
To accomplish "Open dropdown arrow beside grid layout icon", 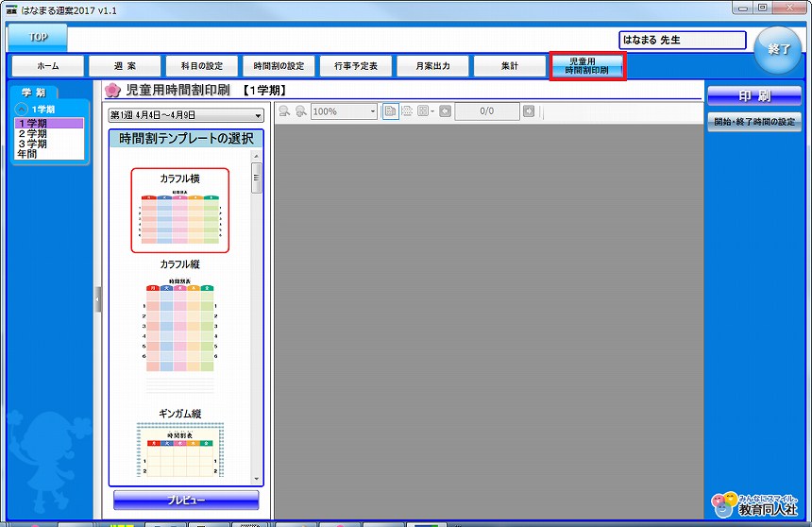I will coord(432,110).
